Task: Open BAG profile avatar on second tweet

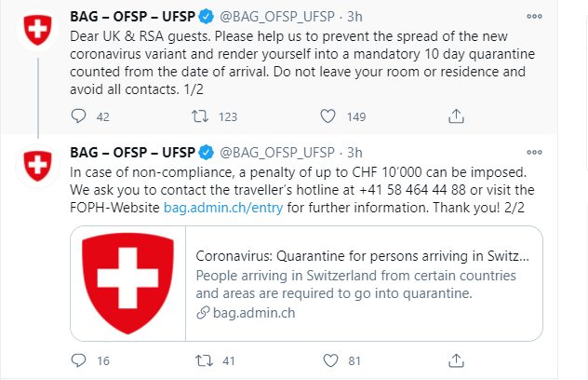Action: (x=37, y=166)
